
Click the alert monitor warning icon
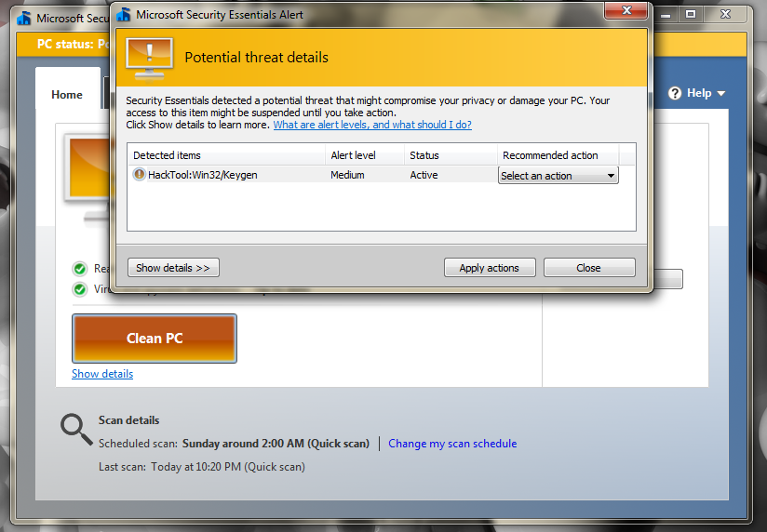[149, 60]
